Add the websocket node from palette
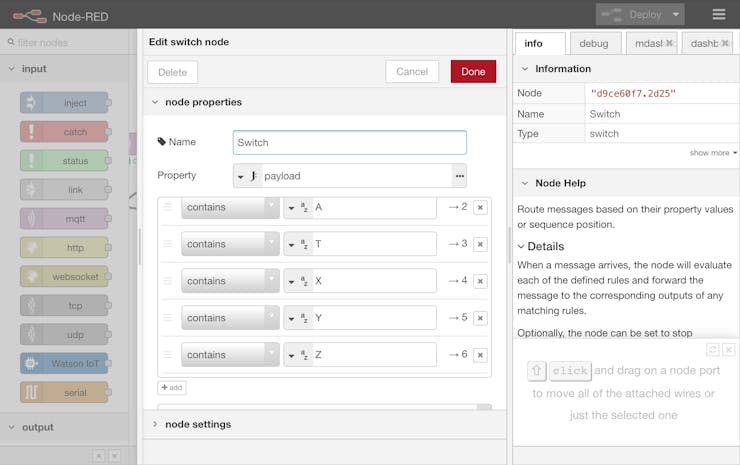The width and height of the screenshot is (740, 465). coord(64,277)
